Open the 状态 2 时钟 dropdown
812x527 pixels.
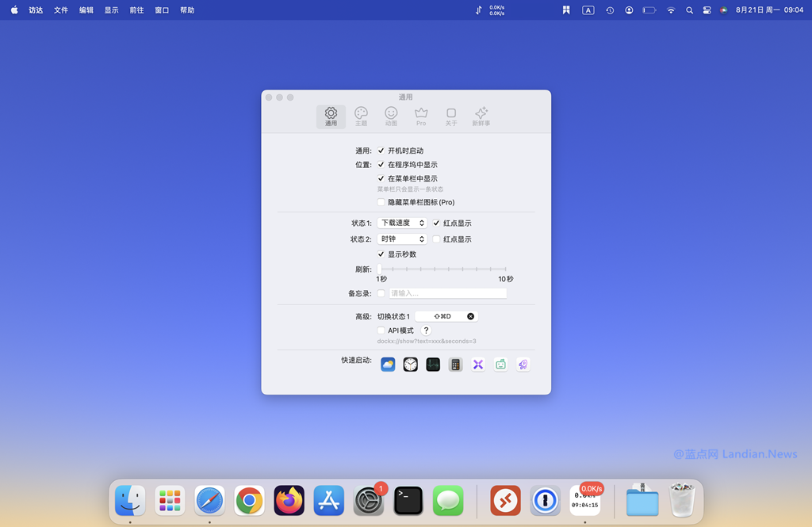point(401,239)
